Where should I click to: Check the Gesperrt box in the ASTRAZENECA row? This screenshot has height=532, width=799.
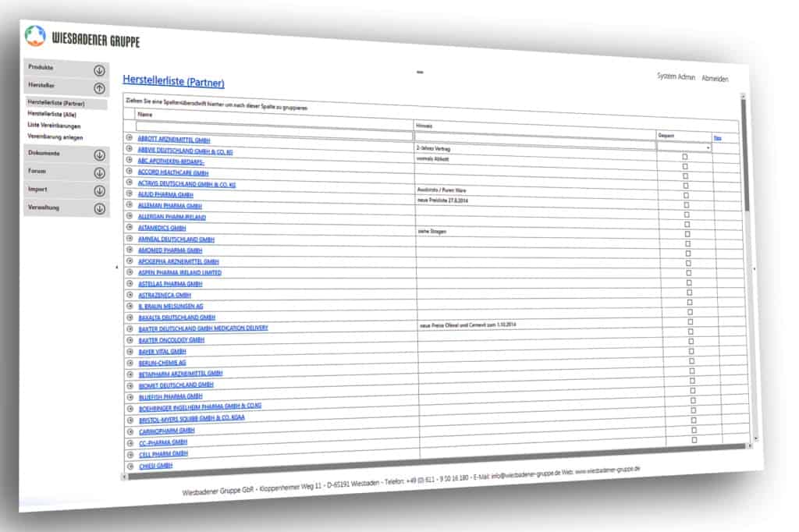(x=690, y=293)
